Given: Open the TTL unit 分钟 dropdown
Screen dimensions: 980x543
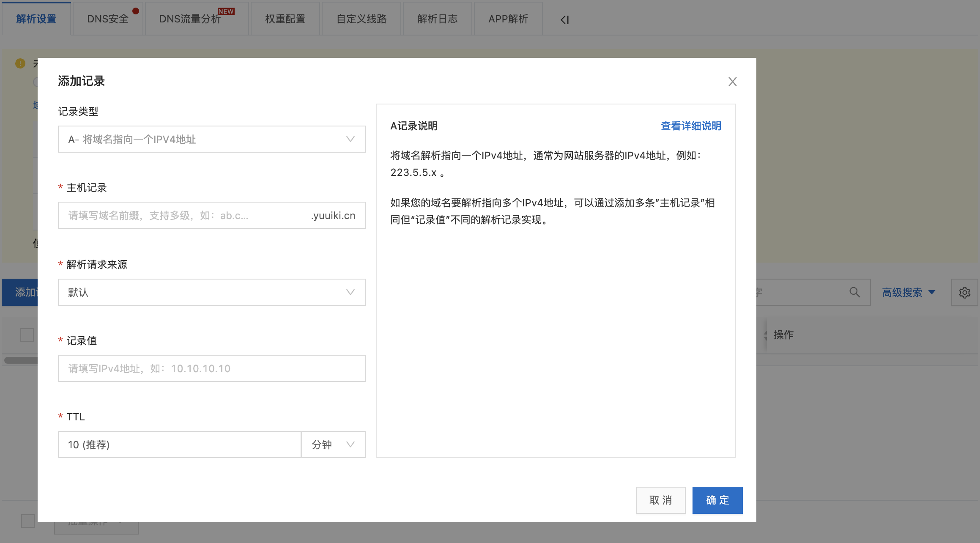Looking at the screenshot, I should pyautogui.click(x=333, y=444).
